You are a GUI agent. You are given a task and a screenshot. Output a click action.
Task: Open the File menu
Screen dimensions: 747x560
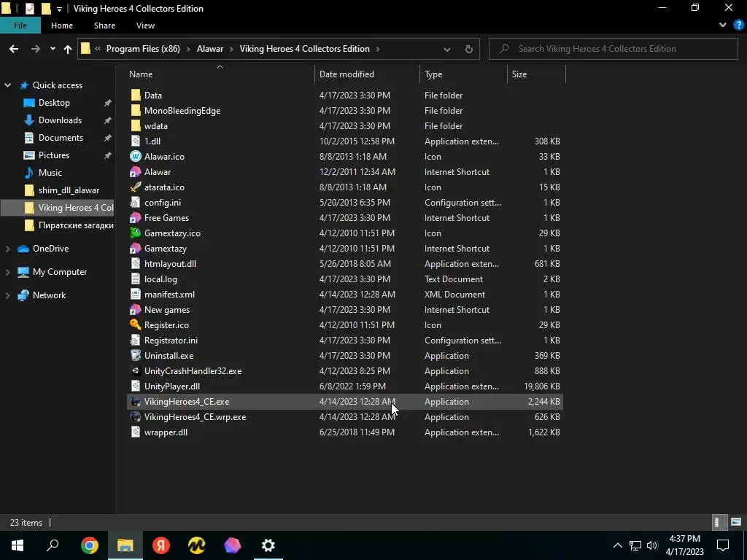[20, 26]
